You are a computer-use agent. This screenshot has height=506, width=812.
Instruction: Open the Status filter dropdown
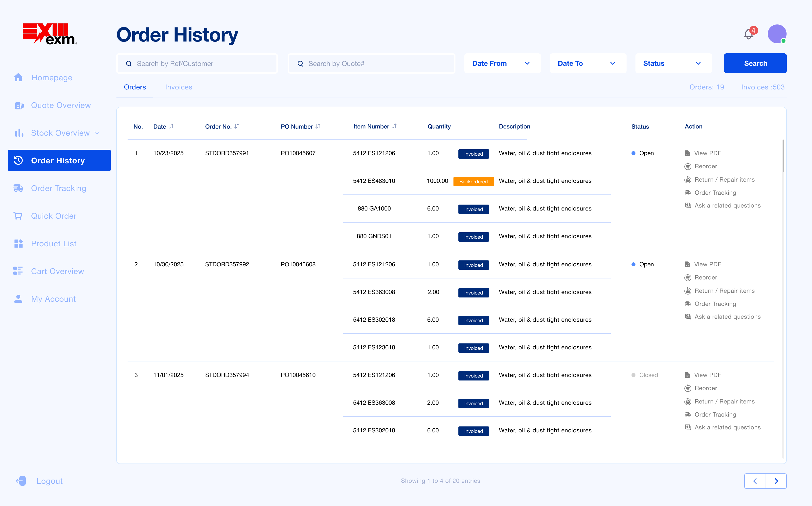coord(673,63)
